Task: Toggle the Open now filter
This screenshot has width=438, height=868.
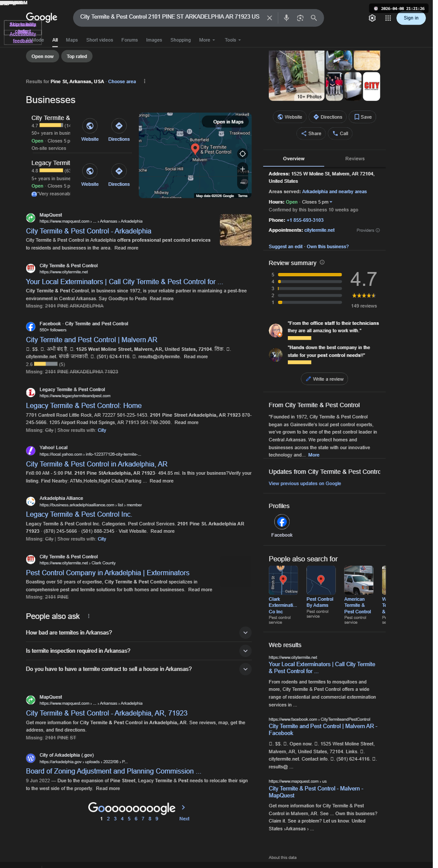Action: click(42, 56)
